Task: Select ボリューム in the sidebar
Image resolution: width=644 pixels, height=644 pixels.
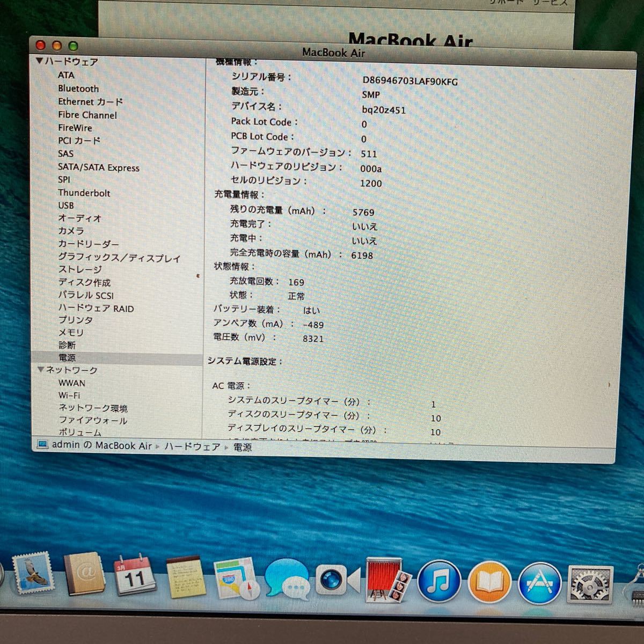Action: (79, 433)
